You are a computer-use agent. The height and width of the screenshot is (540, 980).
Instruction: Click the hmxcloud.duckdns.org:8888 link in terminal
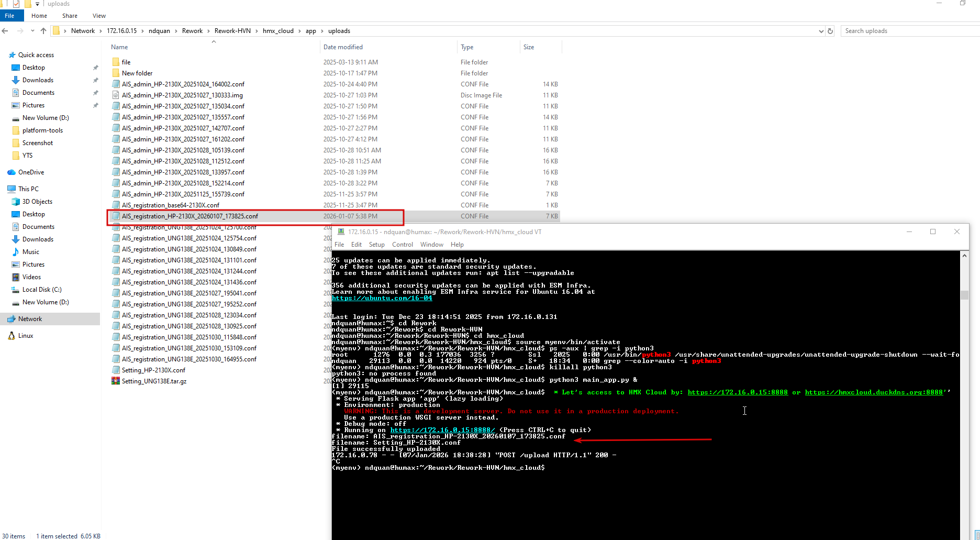[874, 392]
